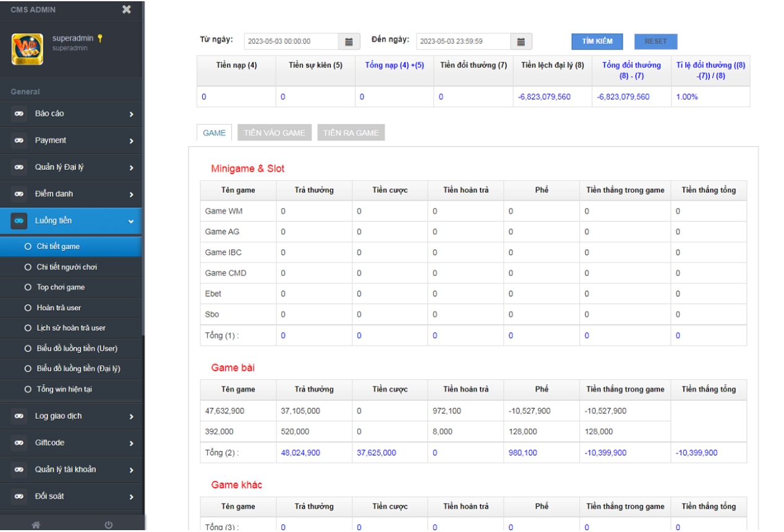Click the circle icon beside Hoàn trả user
The image size is (784, 532).
click(x=28, y=308)
